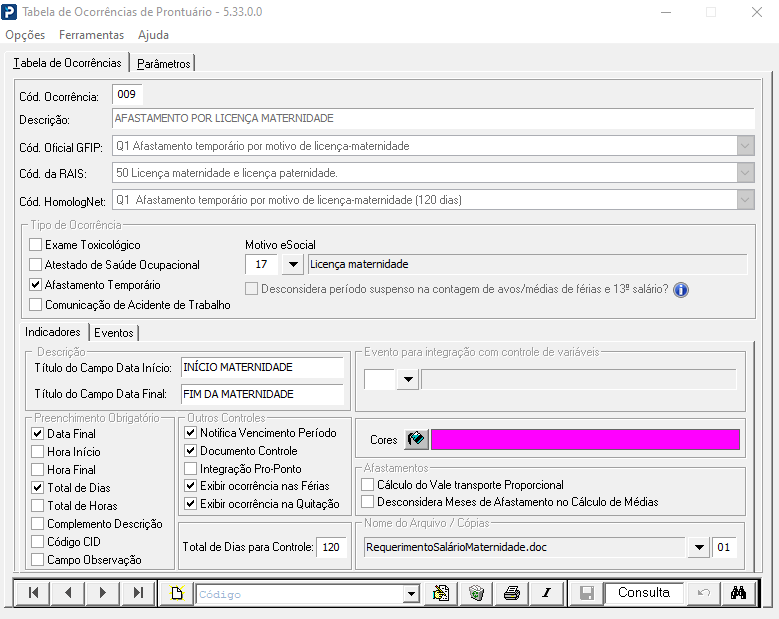Click the Cópias field showing 01
This screenshot has width=779, height=619.
coord(724,547)
